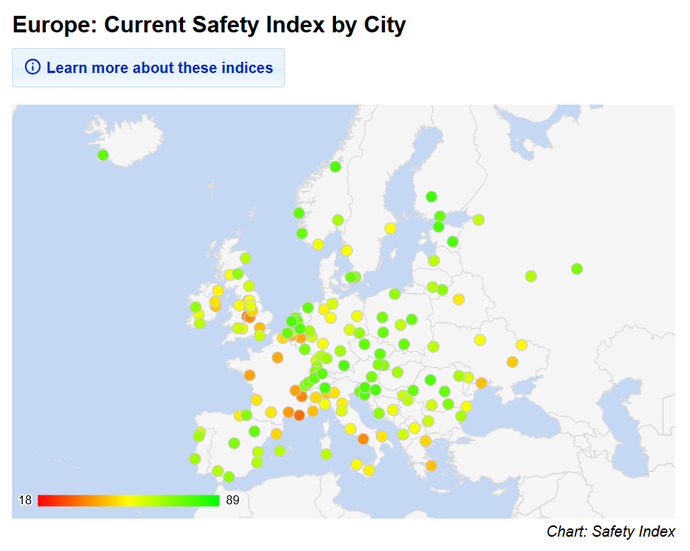Click the orange Naples dot in southern Italy

point(363,439)
